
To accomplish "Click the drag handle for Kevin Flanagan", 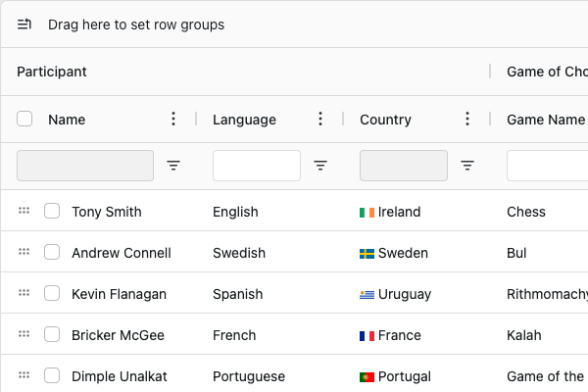I will point(24,294).
